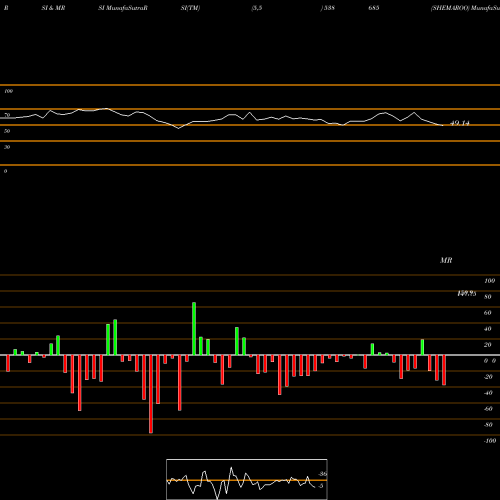Click the MR axis label -60
The width and height of the screenshot is (500, 500).
(x=488, y=409)
